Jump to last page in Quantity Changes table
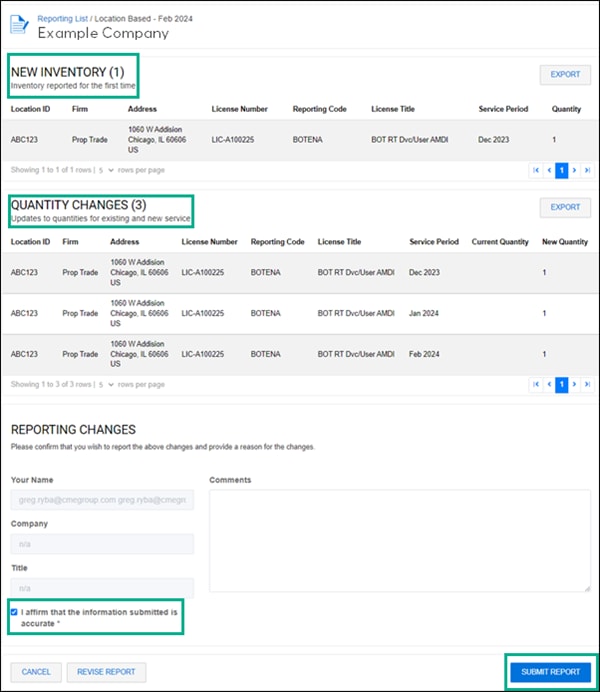Screen dimensions: 600x692 (587, 385)
